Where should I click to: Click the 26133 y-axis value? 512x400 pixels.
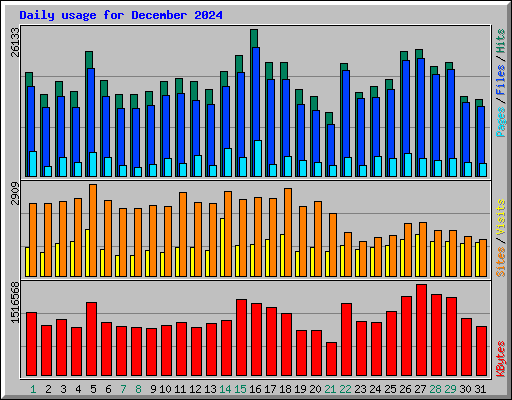click(x=15, y=42)
